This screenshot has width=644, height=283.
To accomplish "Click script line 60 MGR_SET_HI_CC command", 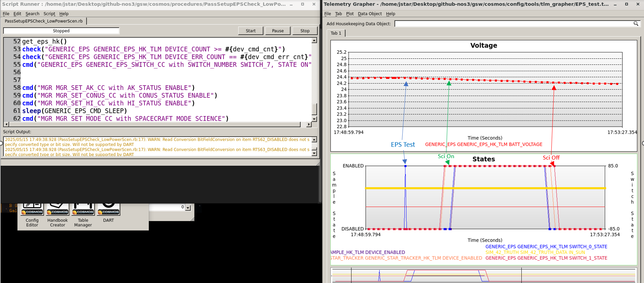I will 109,103.
